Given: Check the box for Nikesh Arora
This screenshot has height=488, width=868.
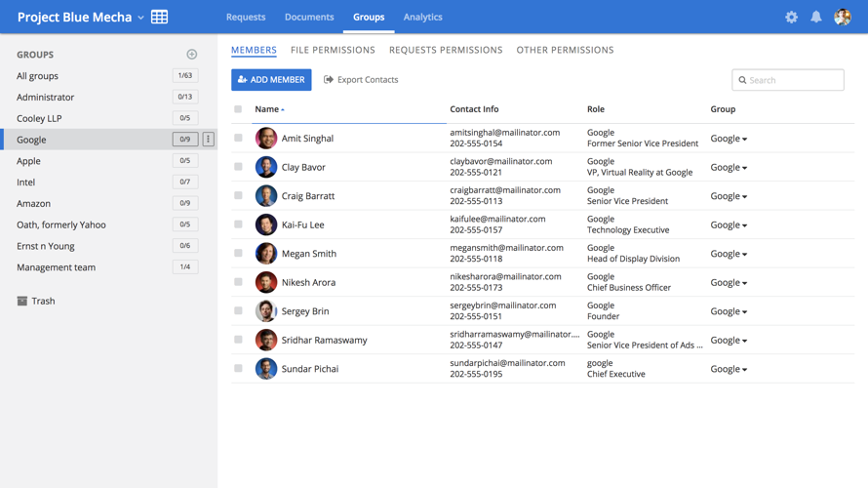Looking at the screenshot, I should (x=238, y=282).
